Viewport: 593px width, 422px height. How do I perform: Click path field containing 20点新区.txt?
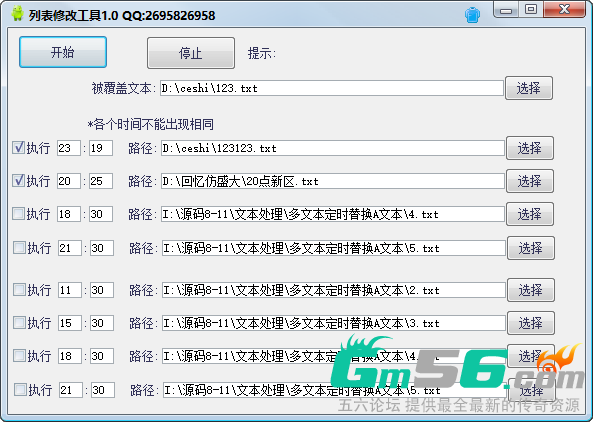(x=332, y=181)
